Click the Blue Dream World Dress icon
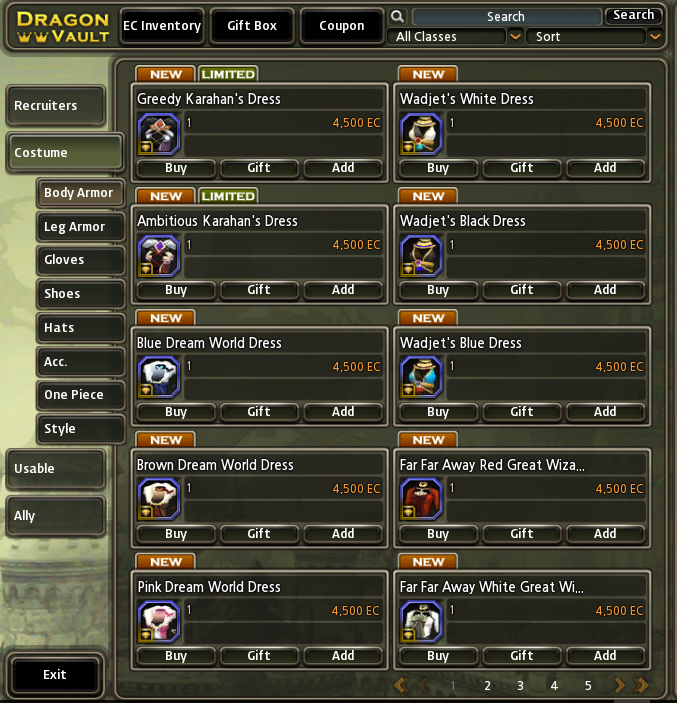 (159, 378)
